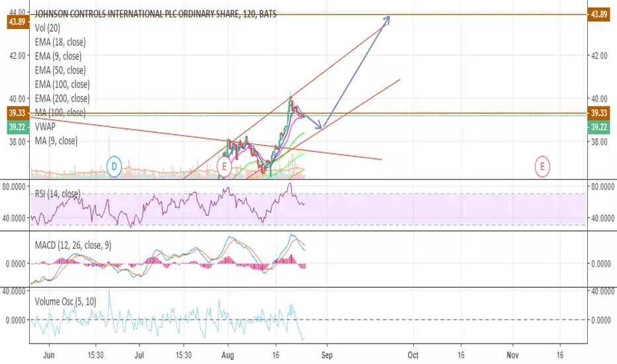Click the right 43.89 price level tag
This screenshot has width=617, height=364.
(598, 15)
